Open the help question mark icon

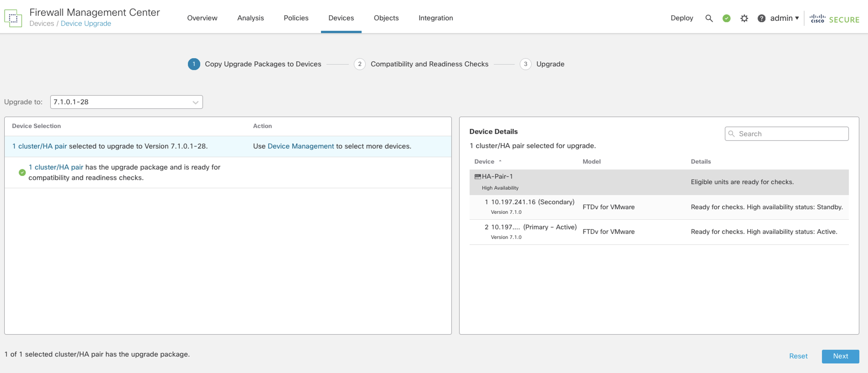pyautogui.click(x=761, y=18)
